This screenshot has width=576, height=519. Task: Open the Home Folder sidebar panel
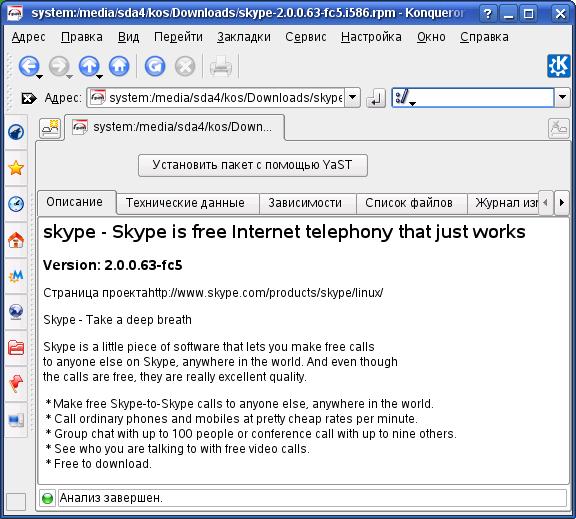point(16,240)
